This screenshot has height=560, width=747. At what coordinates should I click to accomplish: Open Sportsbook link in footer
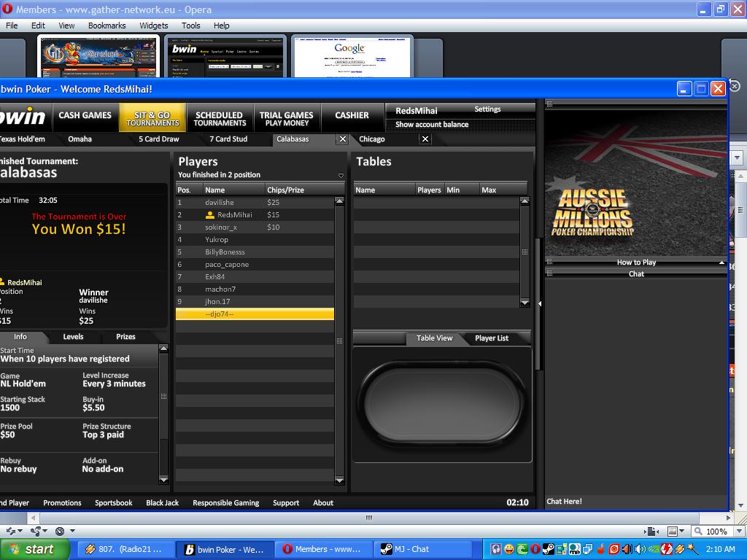tap(113, 503)
